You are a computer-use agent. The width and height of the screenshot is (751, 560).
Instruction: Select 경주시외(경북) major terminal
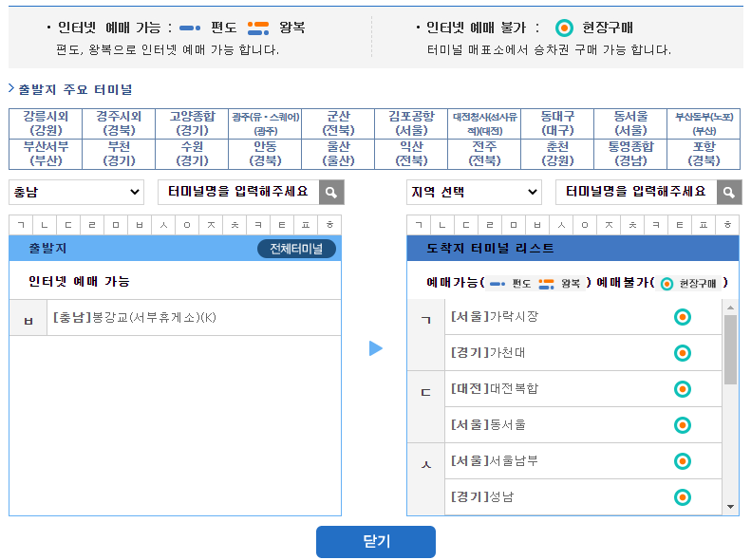pos(119,123)
